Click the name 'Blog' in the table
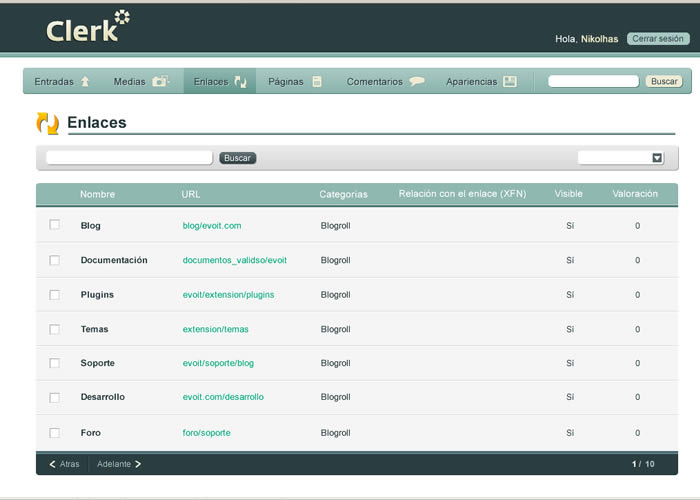The image size is (700, 500). pos(91,226)
